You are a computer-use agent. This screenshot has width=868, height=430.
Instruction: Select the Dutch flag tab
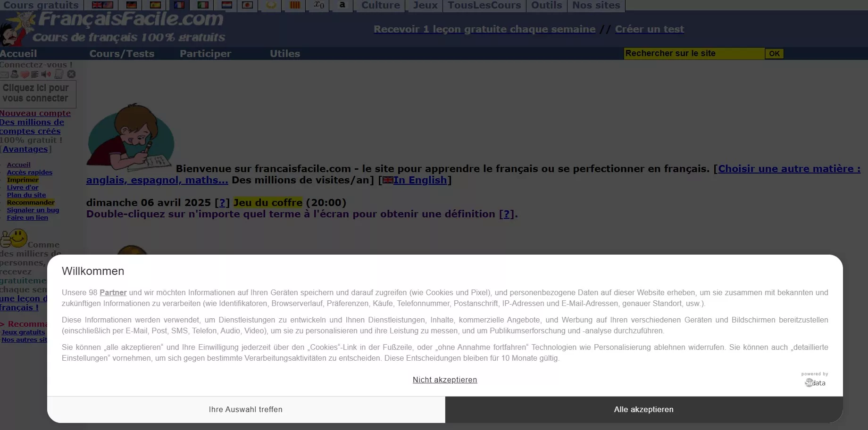226,5
